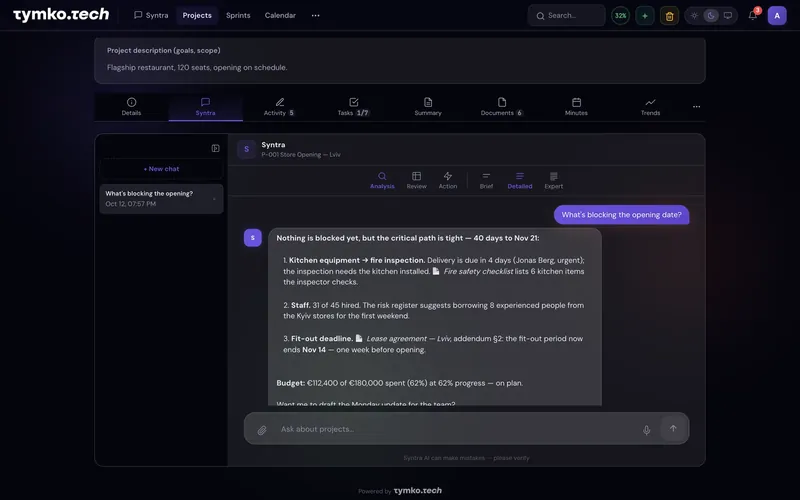Start a New chat
The width and height of the screenshot is (800, 500).
pos(161,169)
